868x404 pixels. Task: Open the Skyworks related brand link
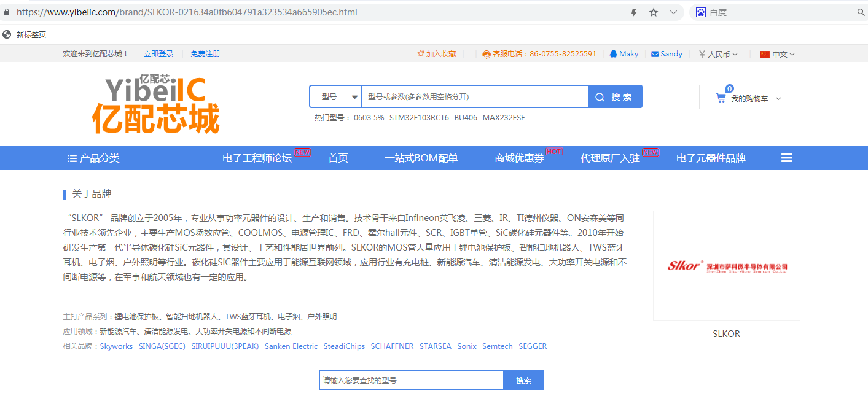coord(116,346)
